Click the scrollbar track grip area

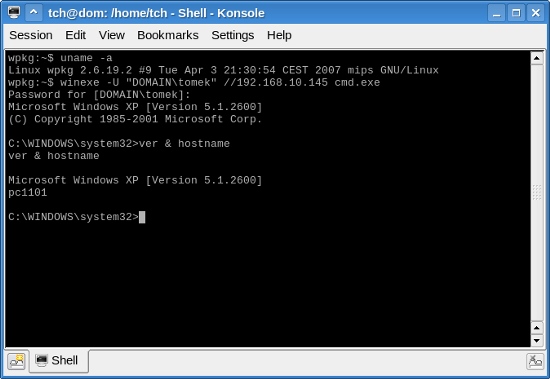[537, 192]
